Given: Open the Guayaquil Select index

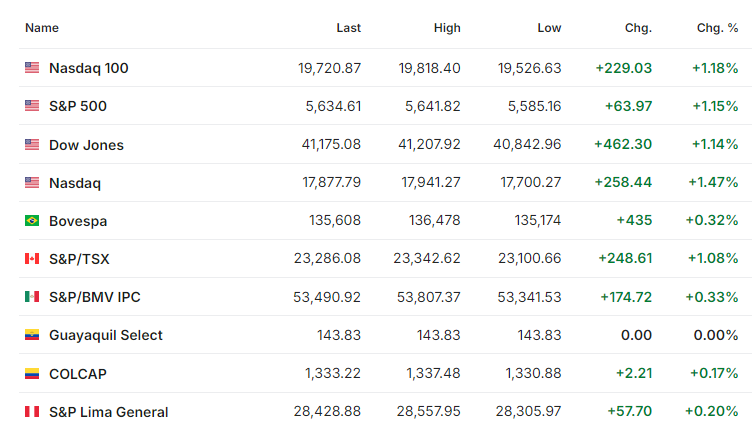Looking at the screenshot, I should [106, 335].
